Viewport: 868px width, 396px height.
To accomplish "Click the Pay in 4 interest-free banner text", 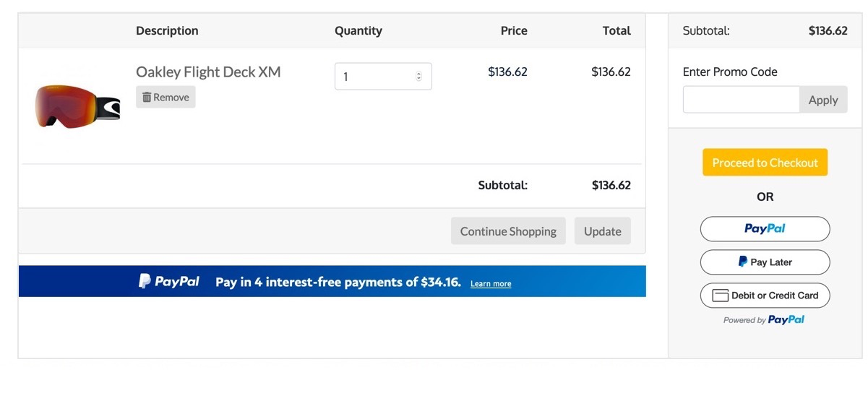I will [x=338, y=282].
